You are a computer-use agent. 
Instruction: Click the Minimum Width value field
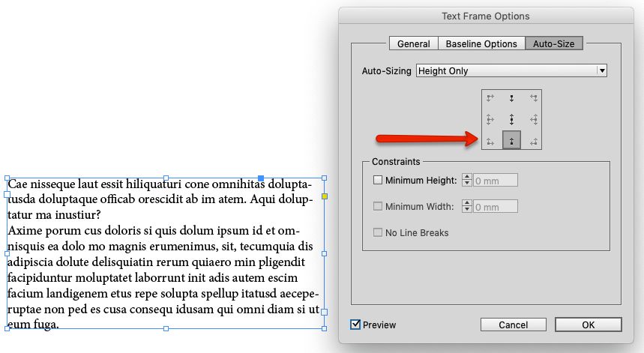click(x=496, y=206)
